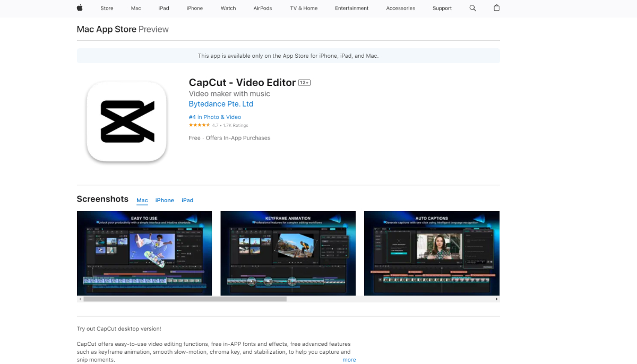Open the Accessories menu

coord(401,8)
